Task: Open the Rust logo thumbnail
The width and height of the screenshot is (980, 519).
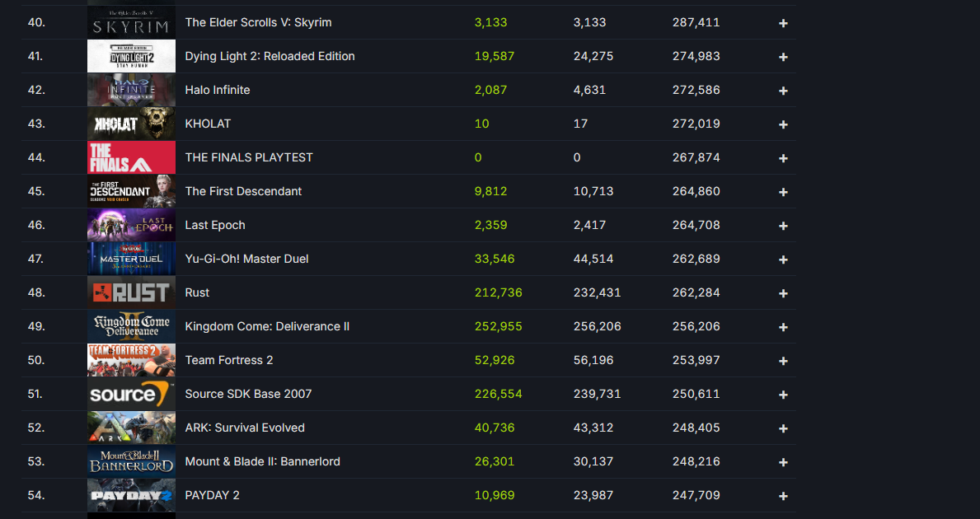Action: (x=131, y=292)
